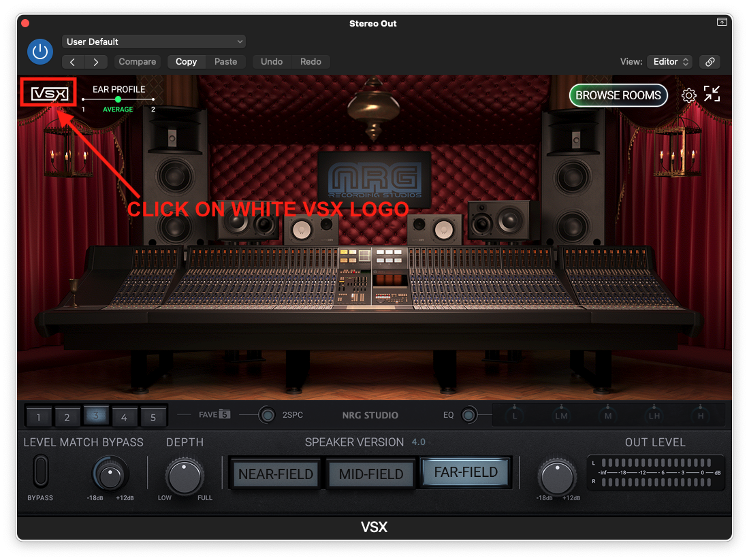
Task: Toggle the plugin power button
Action: (40, 52)
